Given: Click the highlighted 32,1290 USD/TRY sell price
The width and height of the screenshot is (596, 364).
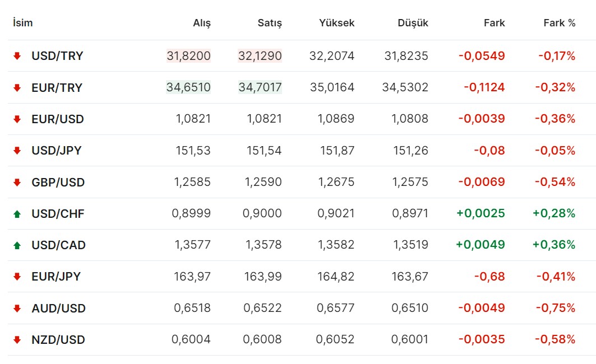Looking at the screenshot, I should (260, 56).
